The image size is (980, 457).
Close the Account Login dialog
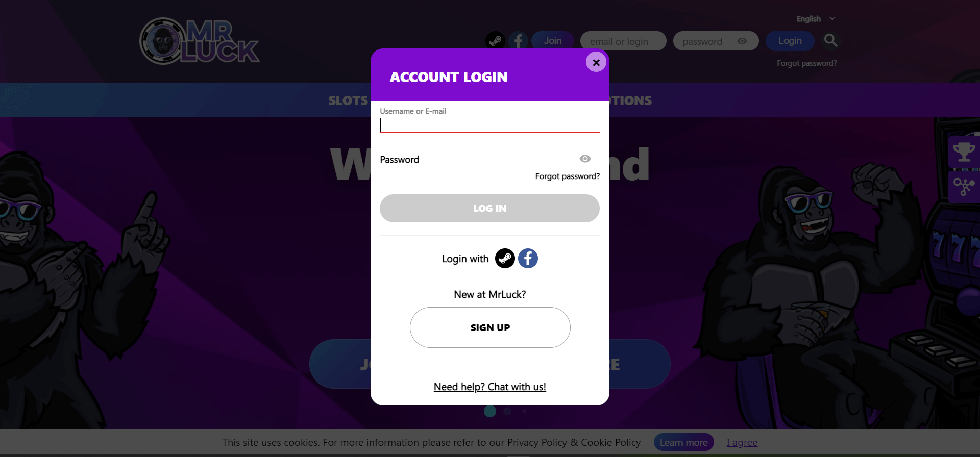[596, 62]
